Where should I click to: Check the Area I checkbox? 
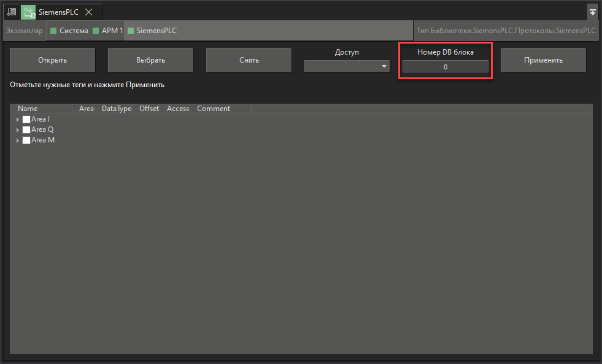click(x=26, y=118)
